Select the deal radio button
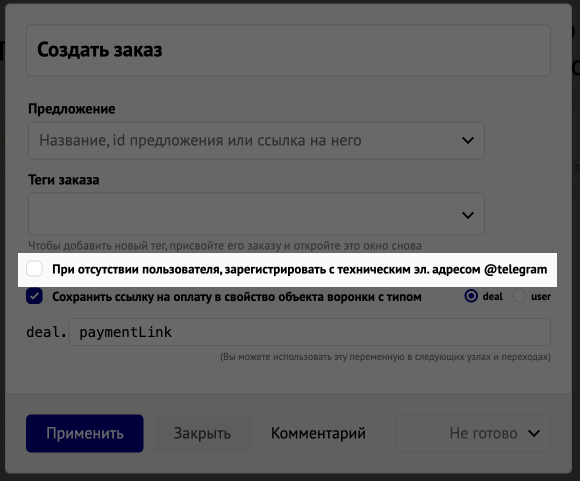 (471, 296)
